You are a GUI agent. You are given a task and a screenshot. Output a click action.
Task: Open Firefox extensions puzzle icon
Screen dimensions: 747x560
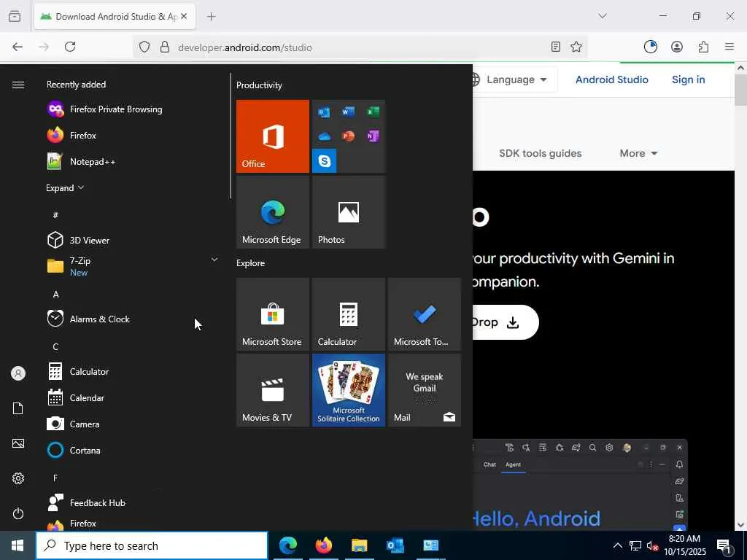tap(704, 47)
